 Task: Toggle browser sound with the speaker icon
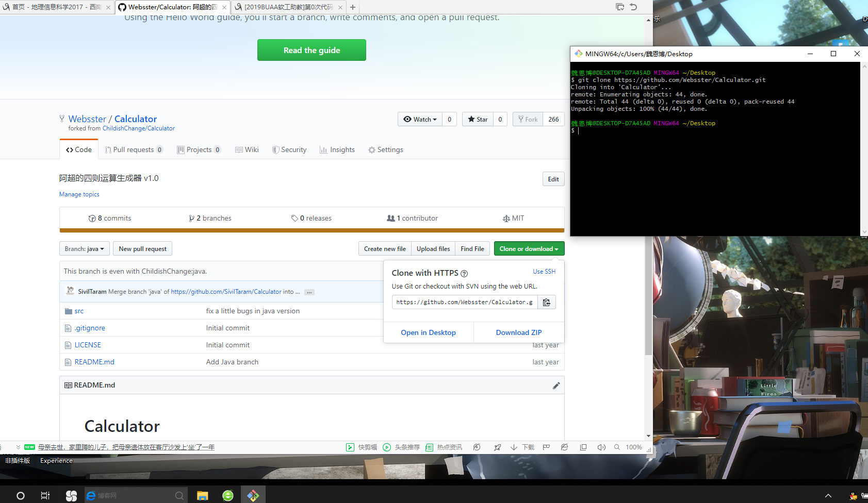[x=601, y=447]
